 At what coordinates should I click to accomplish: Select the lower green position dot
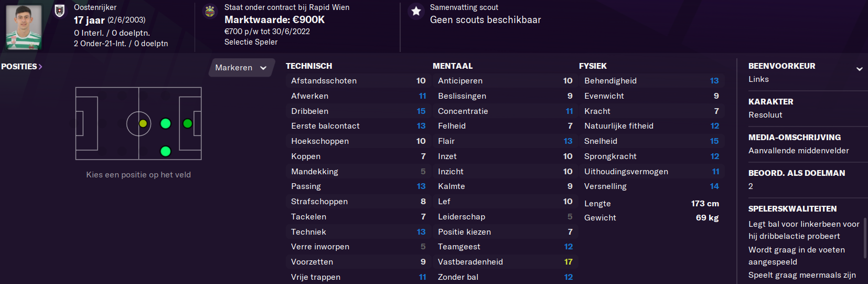166,151
